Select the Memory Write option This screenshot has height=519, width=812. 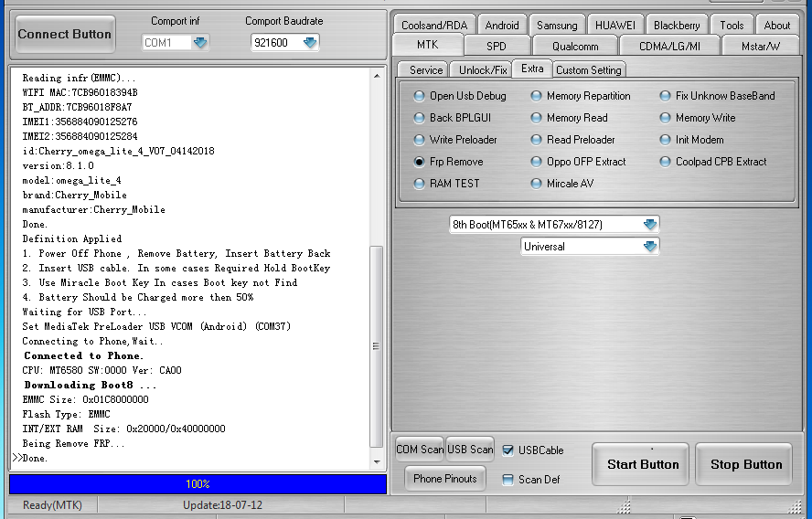pos(698,118)
